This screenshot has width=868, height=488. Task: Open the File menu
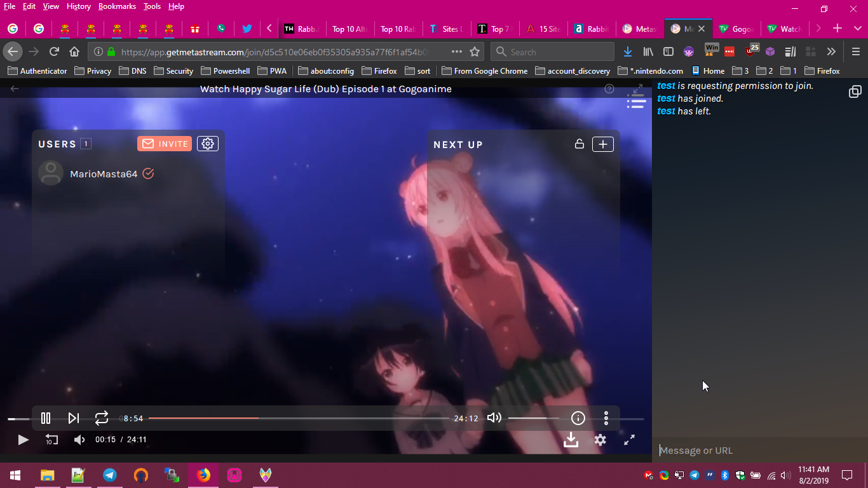point(10,6)
